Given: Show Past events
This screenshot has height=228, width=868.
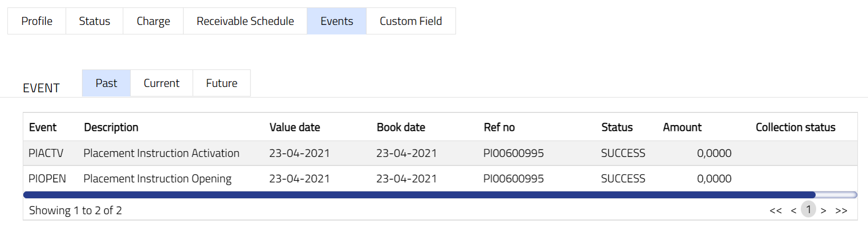Looking at the screenshot, I should 106,83.
